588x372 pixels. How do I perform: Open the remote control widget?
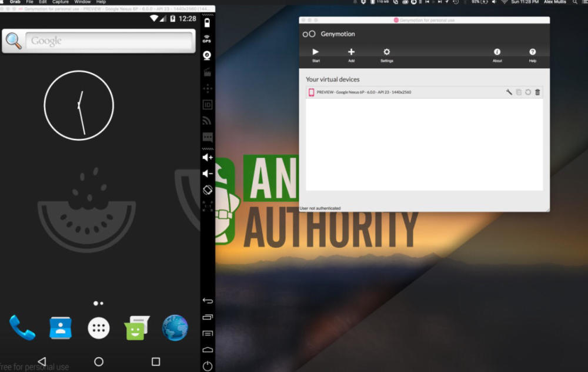(208, 89)
